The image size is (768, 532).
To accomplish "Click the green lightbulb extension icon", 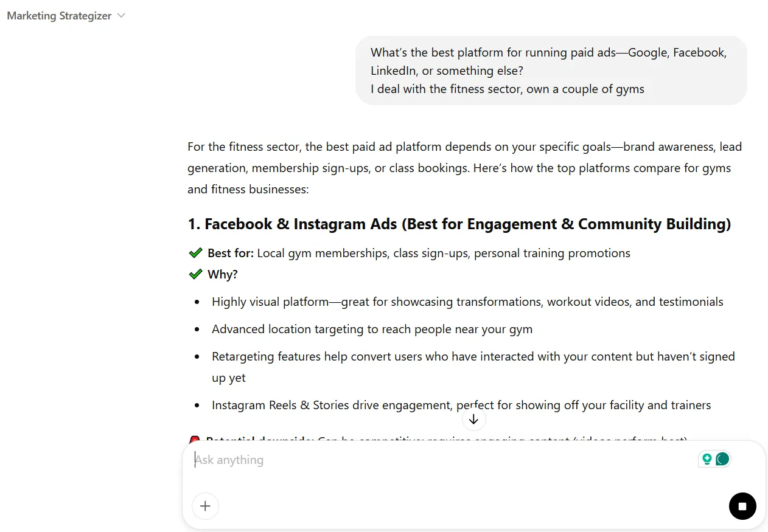I will coord(707,459).
